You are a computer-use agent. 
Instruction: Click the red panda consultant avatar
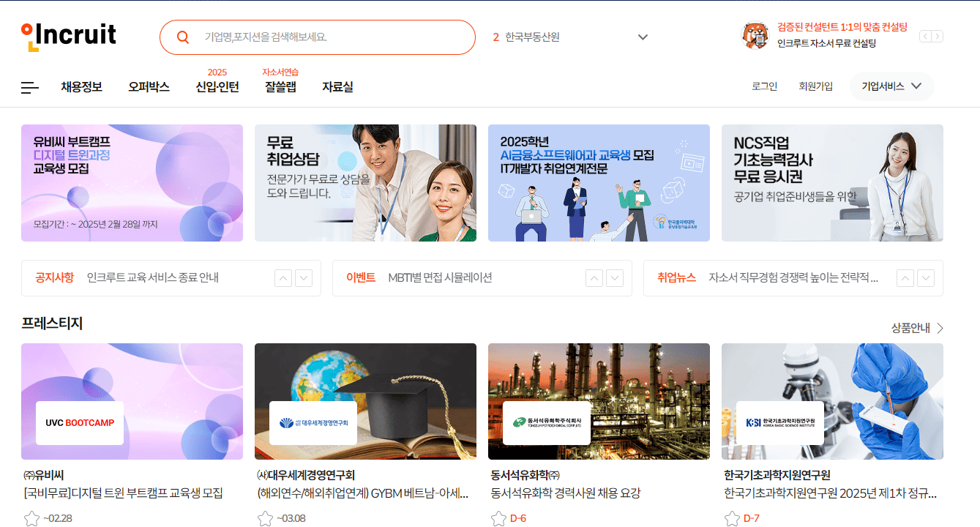pos(755,34)
